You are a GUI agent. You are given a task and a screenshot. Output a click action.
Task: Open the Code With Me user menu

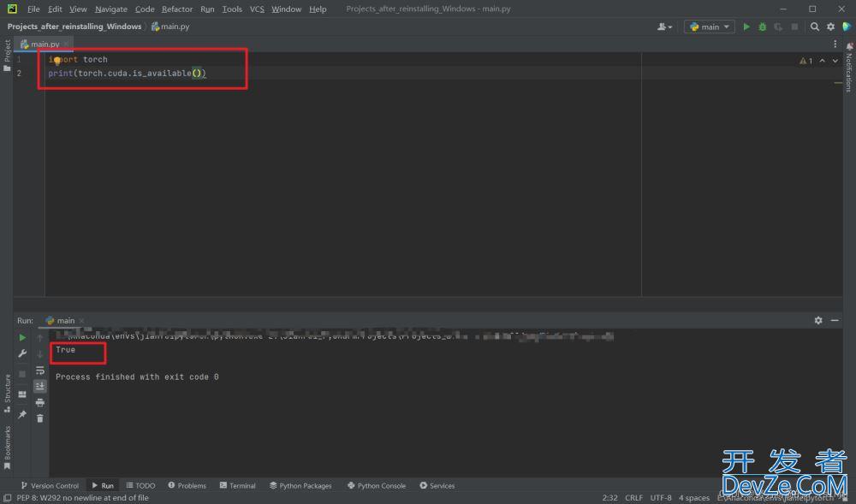tap(664, 27)
